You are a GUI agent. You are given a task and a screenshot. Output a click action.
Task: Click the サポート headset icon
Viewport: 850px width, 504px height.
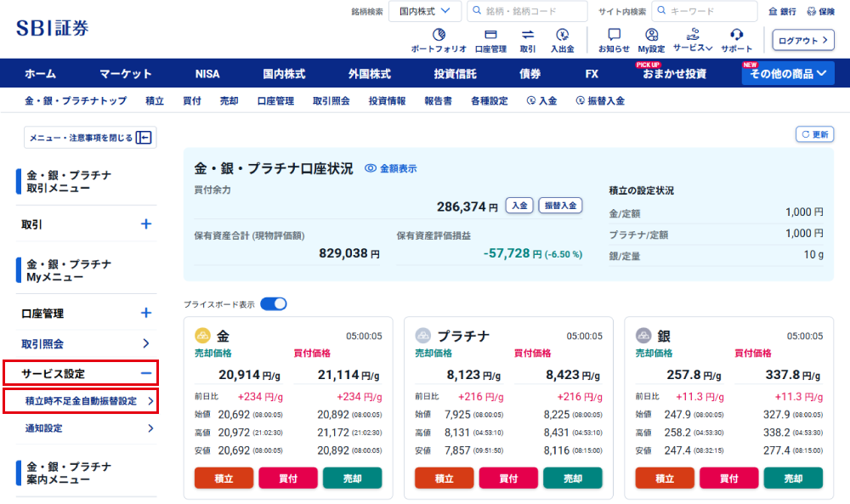(736, 36)
